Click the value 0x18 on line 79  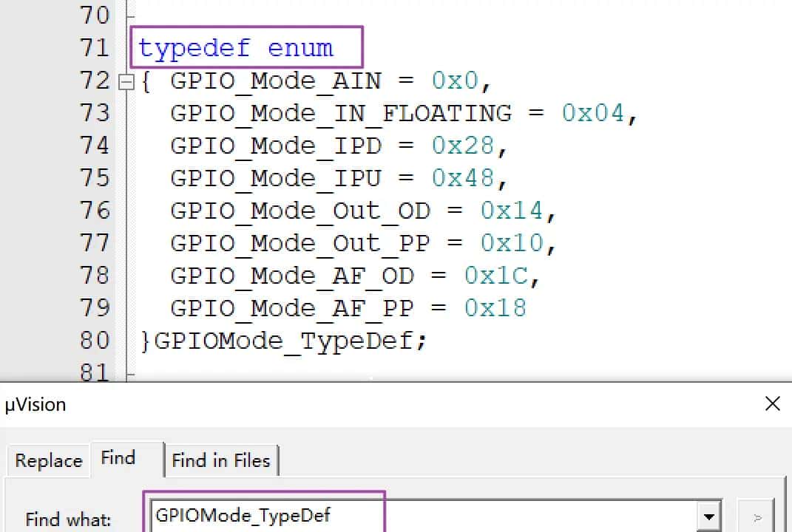pyautogui.click(x=495, y=308)
